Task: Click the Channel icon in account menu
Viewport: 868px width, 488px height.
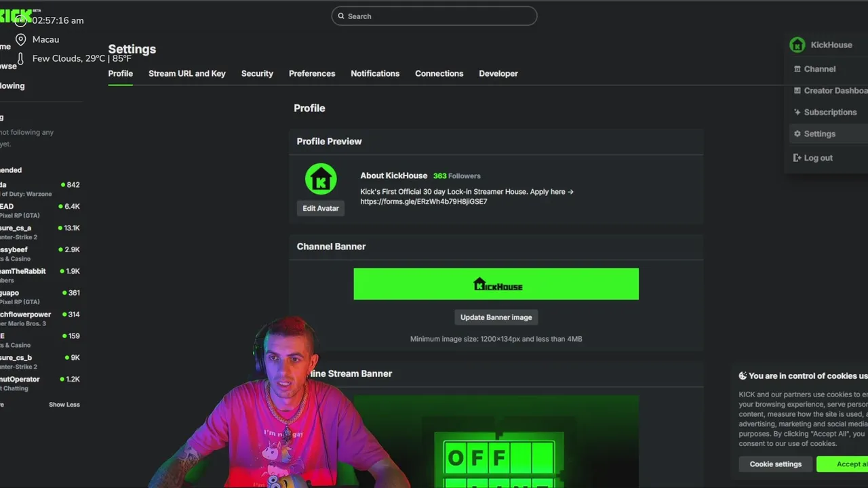Action: pos(797,69)
